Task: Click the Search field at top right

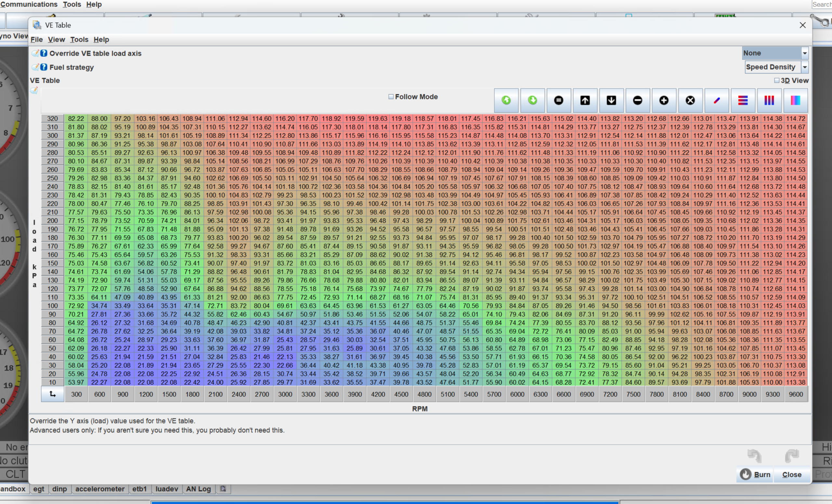Action: tap(822, 5)
